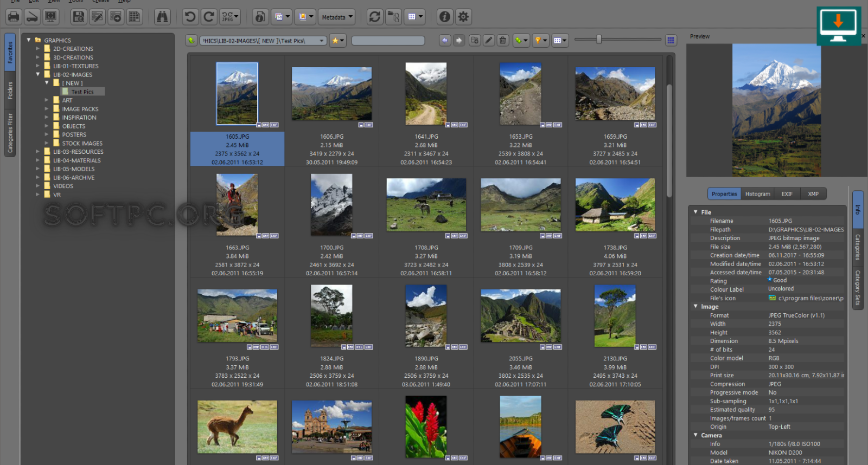Click the scanner acquire icon
Screen dimensions: 868x465
click(x=32, y=17)
